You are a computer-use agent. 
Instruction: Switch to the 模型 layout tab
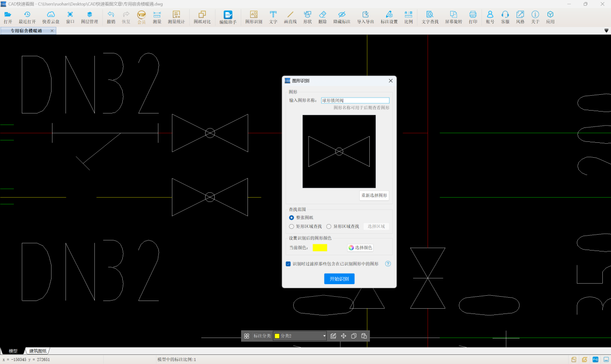pyautogui.click(x=13, y=351)
